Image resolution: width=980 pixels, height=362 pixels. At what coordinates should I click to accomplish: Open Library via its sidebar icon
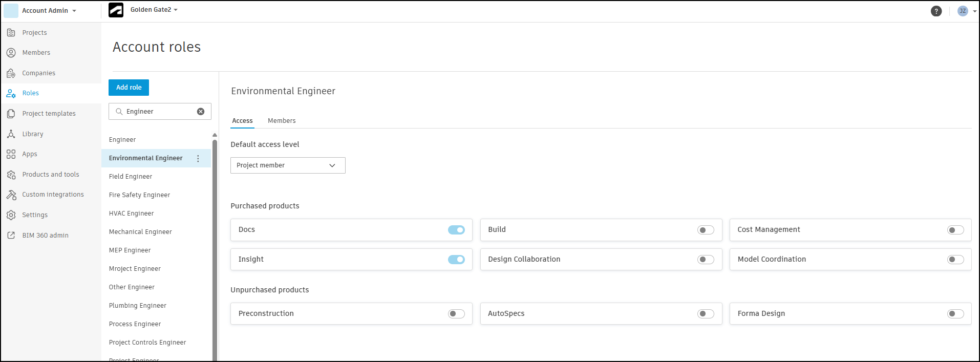tap(11, 134)
